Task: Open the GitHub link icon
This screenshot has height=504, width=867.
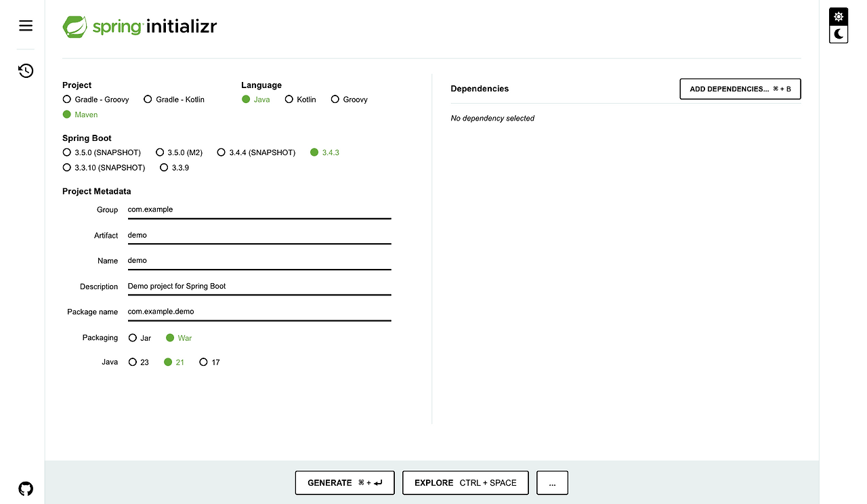Action: (26, 488)
